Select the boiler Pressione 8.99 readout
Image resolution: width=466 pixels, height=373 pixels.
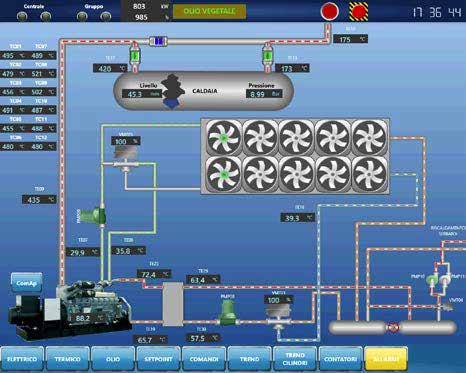coord(264,94)
